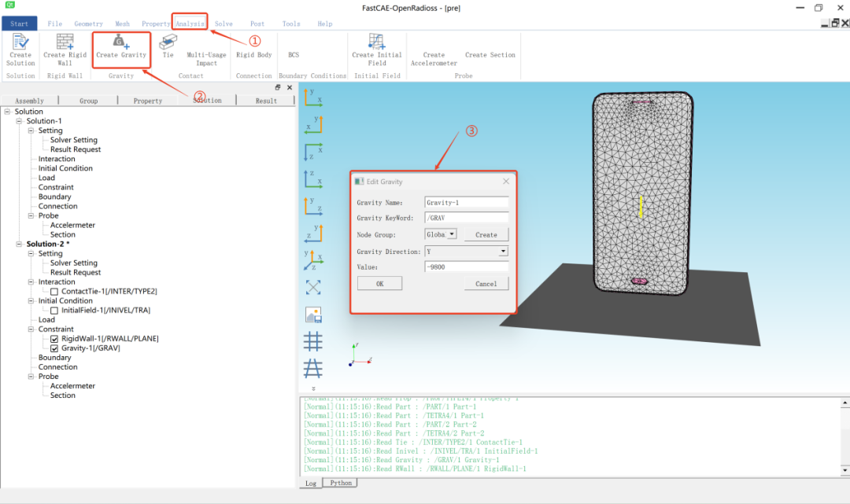
Task: Close the Edit Gravity dialog
Action: coord(506,182)
